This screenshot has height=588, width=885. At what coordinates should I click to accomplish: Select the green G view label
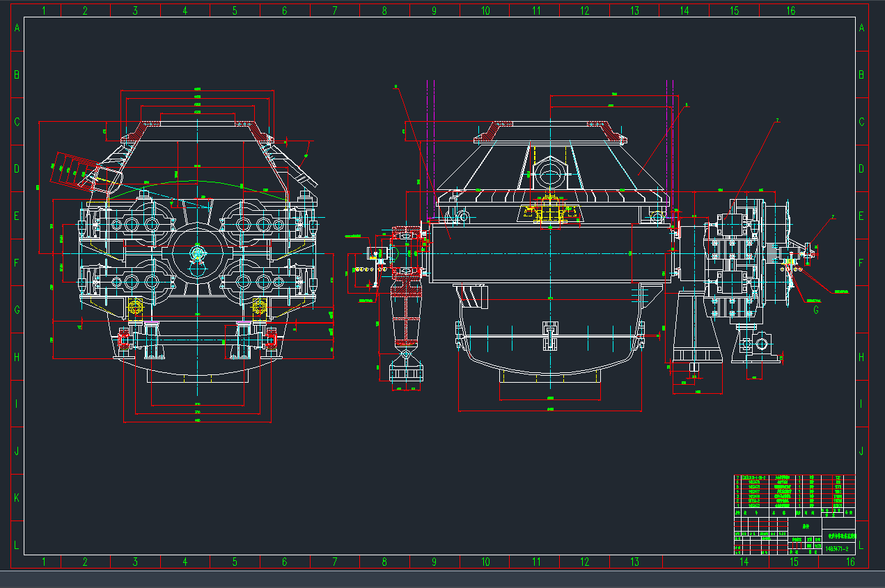click(815, 310)
